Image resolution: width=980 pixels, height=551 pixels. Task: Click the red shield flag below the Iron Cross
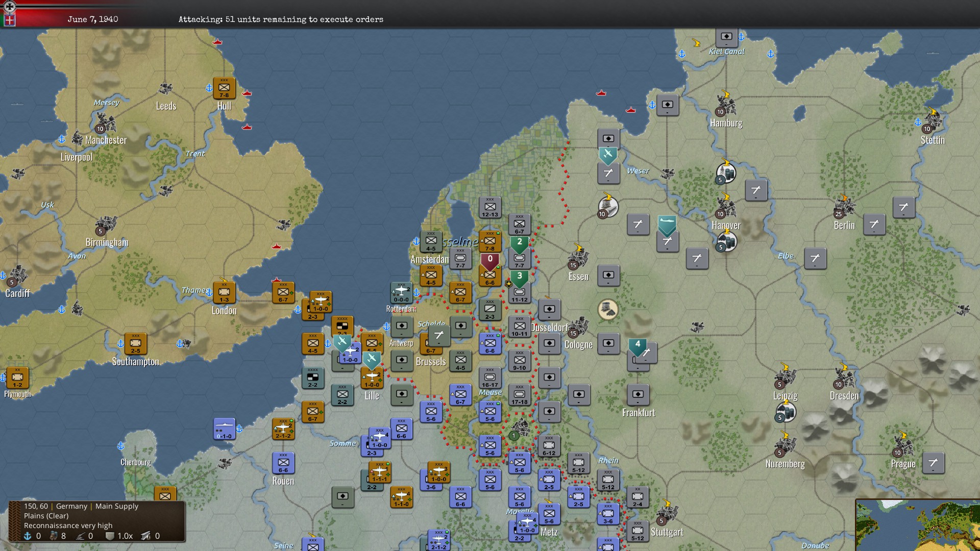9,20
